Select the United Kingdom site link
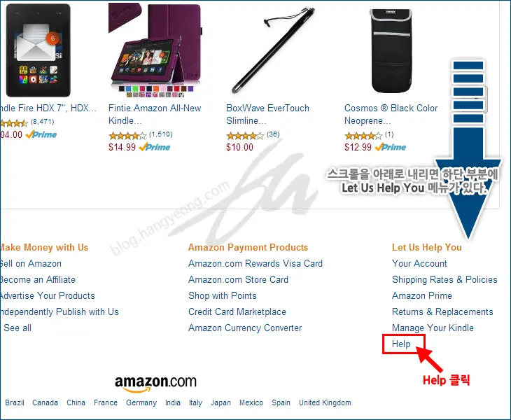The image size is (511, 420). [325, 402]
